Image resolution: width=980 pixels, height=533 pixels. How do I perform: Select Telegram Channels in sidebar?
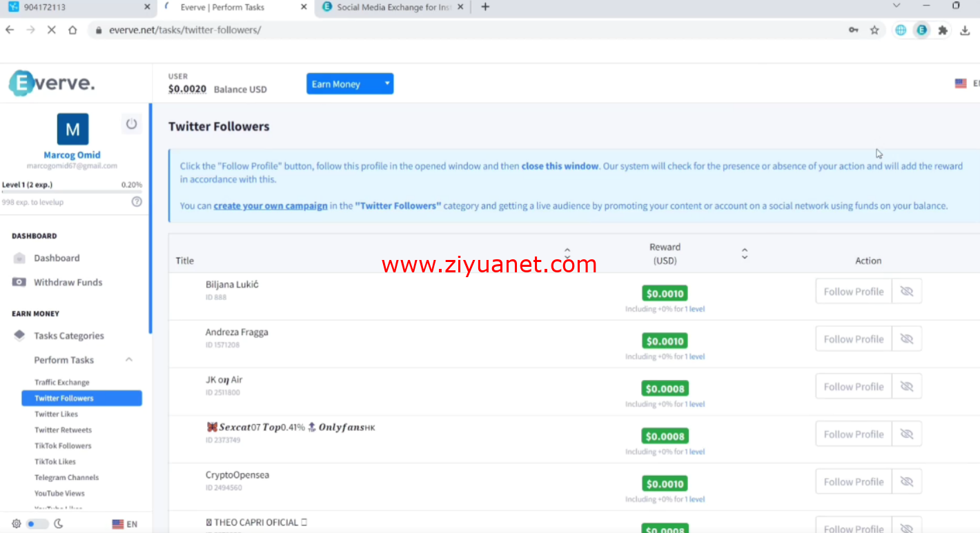66,477
